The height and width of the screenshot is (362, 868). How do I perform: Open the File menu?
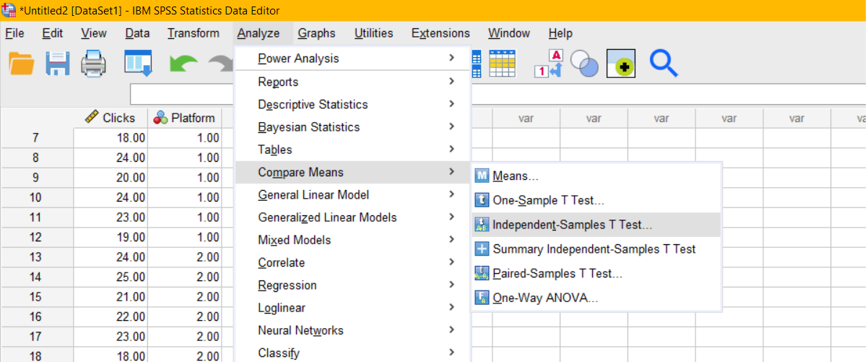tap(14, 33)
